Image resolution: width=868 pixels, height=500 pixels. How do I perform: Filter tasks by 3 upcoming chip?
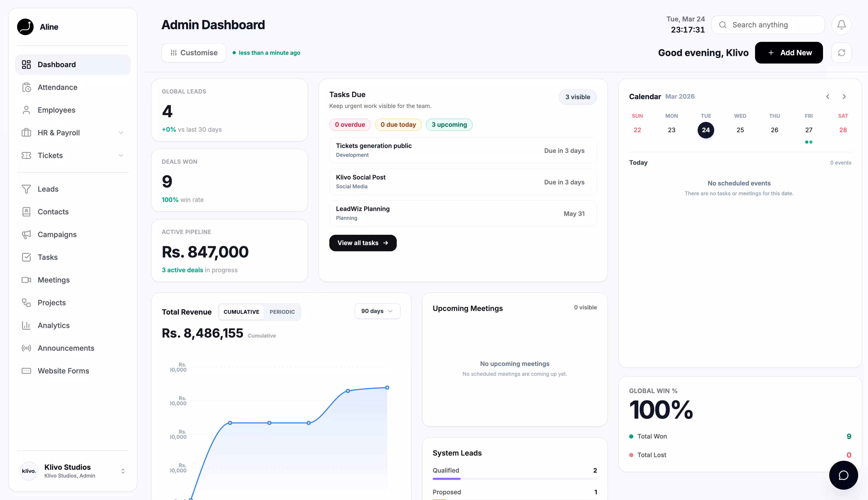tap(449, 125)
